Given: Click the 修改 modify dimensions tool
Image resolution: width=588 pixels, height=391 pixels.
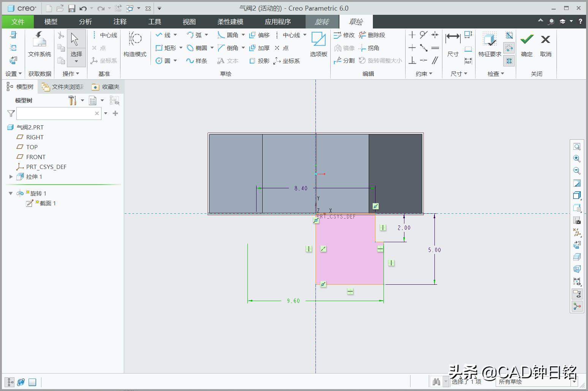Looking at the screenshot, I should [345, 35].
